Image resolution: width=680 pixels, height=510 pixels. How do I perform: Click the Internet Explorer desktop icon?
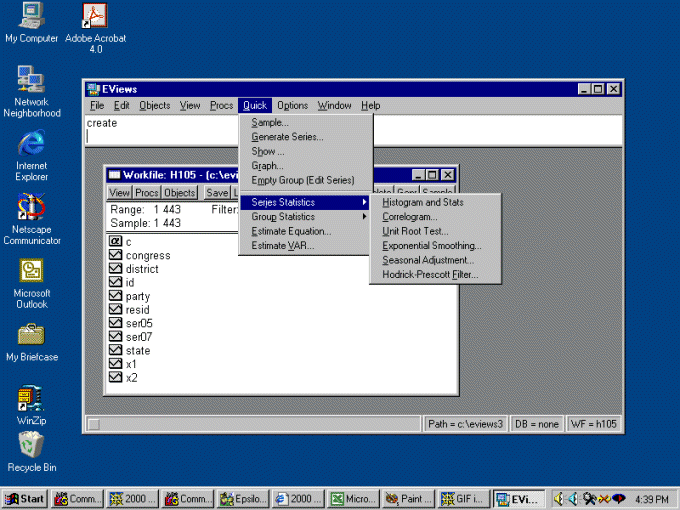31,144
